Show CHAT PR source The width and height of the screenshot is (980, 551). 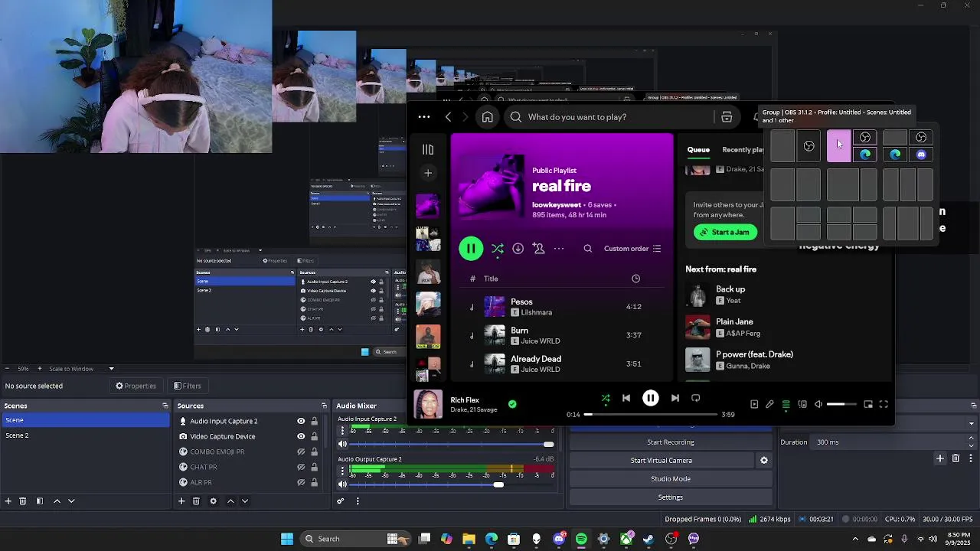(x=301, y=467)
